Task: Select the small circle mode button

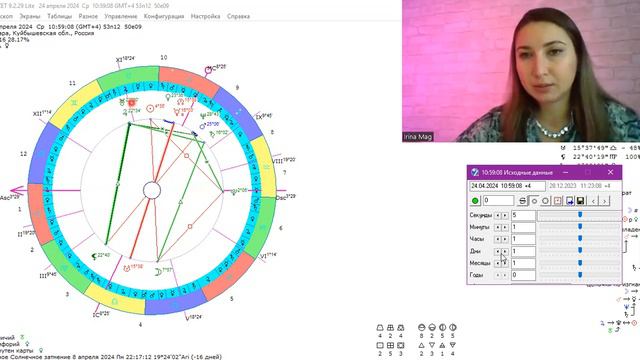Action: click(x=534, y=200)
